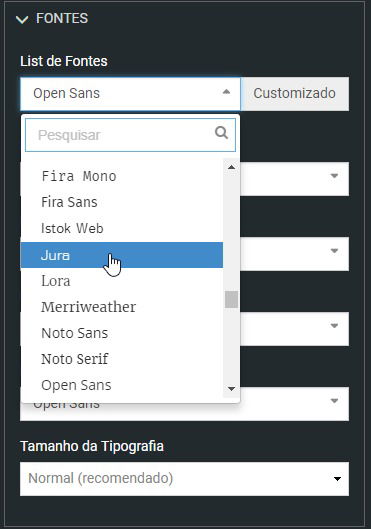Click the Pesquisar search field
371x529 pixels.
tap(130, 135)
